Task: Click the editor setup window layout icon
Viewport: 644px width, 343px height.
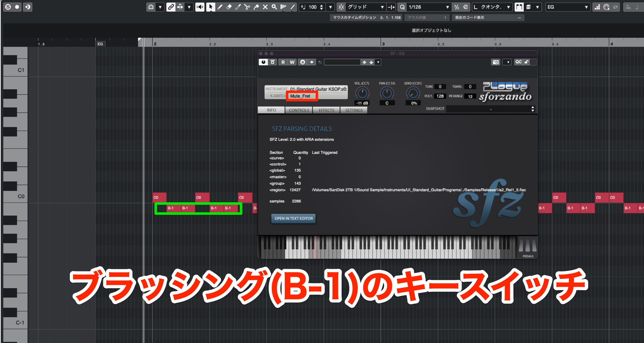Action: tap(151, 7)
